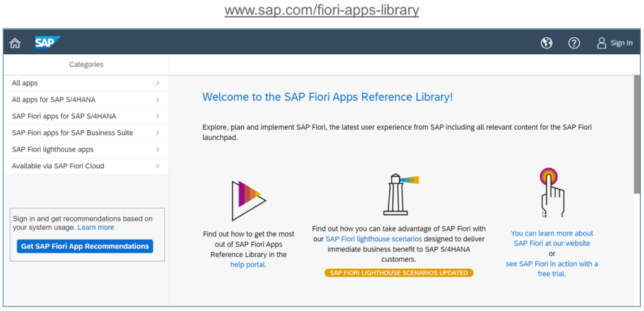This screenshot has width=644, height=311.
Task: Open the help question mark icon
Action: pyautogui.click(x=574, y=43)
